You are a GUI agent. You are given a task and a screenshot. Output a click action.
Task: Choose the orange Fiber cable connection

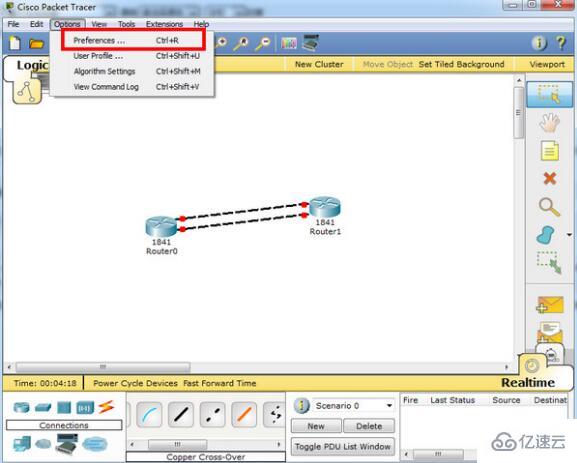244,415
